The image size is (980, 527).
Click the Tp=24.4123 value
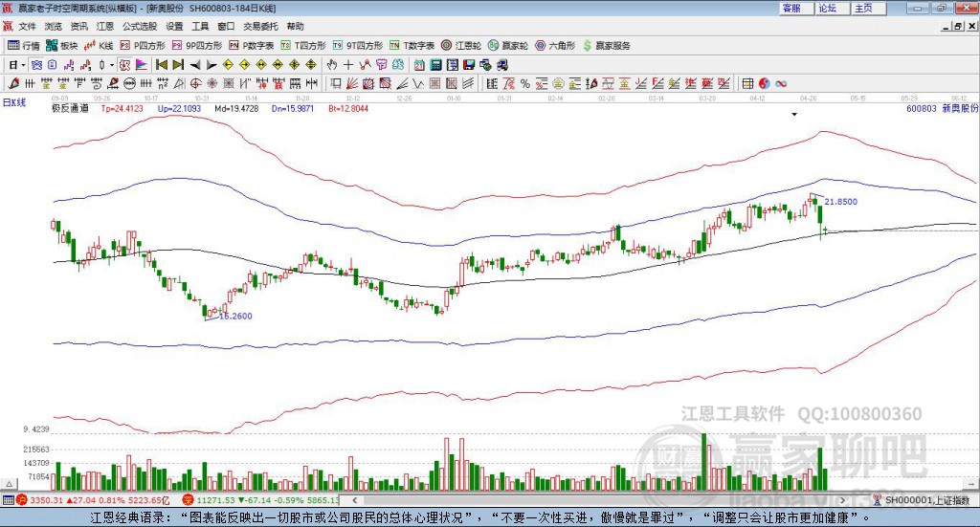tap(122, 108)
